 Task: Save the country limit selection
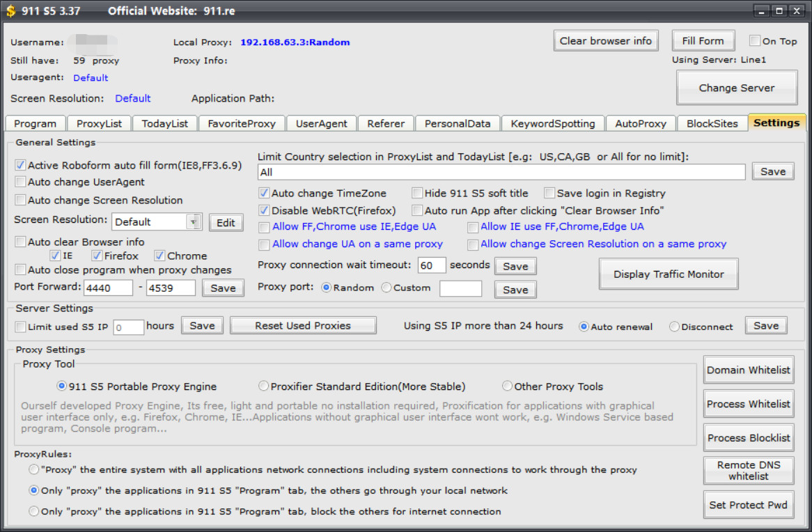click(x=773, y=171)
